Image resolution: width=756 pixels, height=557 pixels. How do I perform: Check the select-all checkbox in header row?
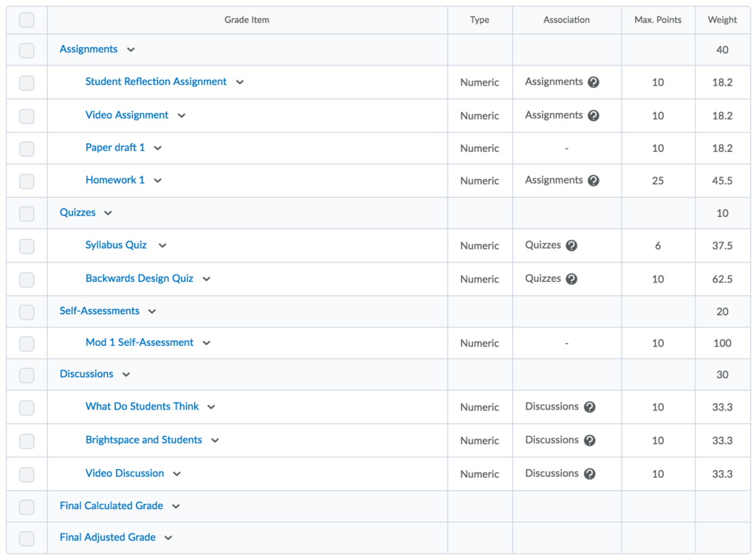(x=27, y=20)
